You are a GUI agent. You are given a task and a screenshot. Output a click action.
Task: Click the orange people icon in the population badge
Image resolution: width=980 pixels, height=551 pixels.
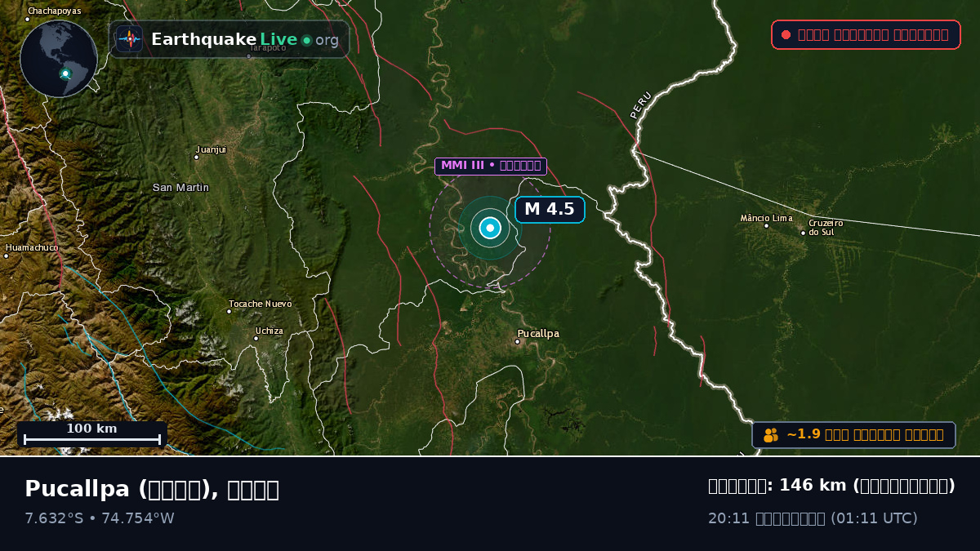pyautogui.click(x=771, y=435)
